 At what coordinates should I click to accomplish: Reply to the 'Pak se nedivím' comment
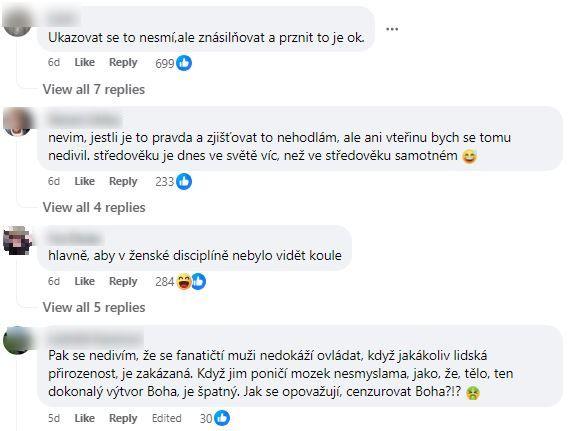click(x=123, y=419)
